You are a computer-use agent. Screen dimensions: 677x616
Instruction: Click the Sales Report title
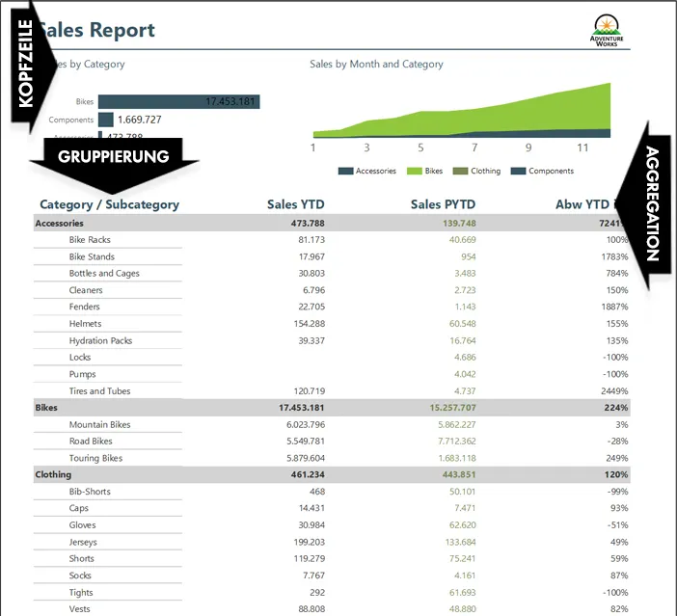(97, 30)
